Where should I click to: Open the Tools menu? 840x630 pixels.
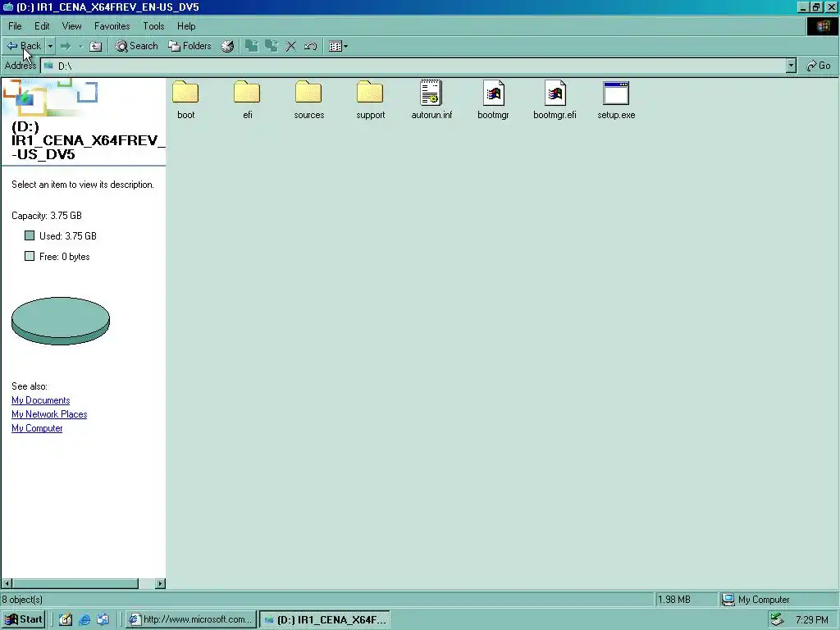tap(153, 26)
